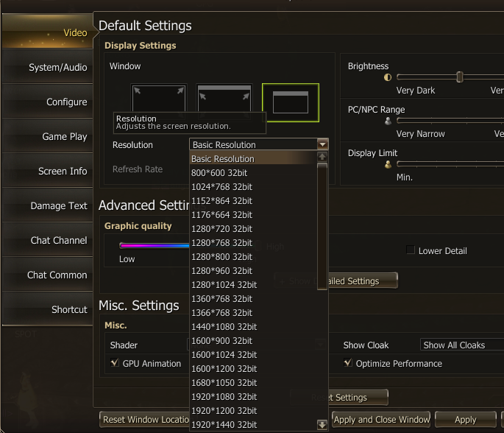Select 1920*1440 32bit resolution
Screen dimensions: 504x433
pyautogui.click(x=253, y=425)
